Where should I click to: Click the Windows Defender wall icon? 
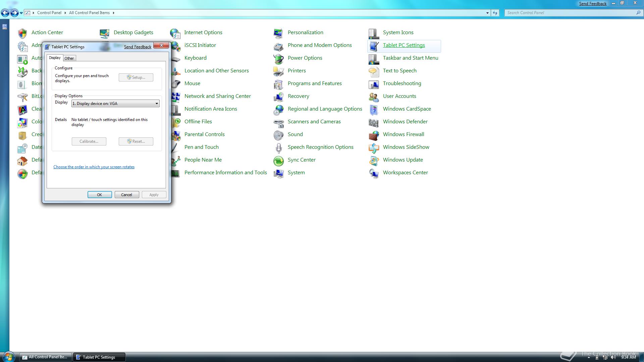point(374,122)
